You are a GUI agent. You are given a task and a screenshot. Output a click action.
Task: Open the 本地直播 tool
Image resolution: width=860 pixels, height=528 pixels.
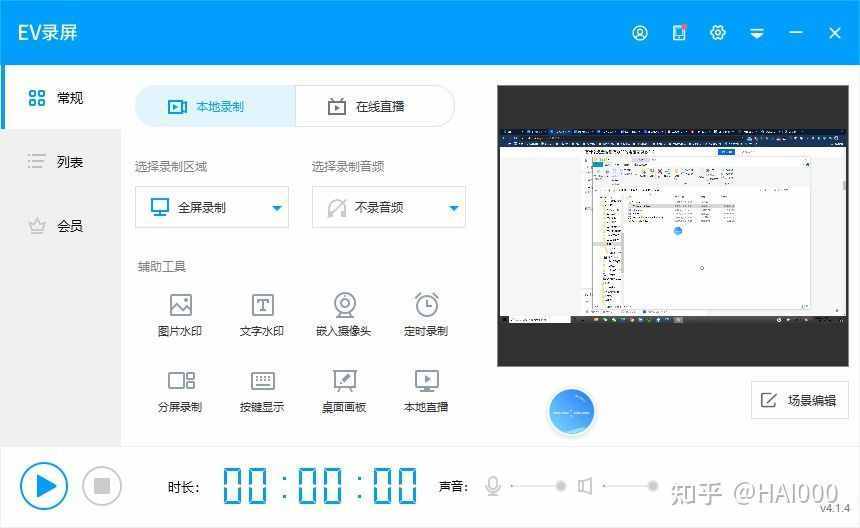(x=426, y=391)
